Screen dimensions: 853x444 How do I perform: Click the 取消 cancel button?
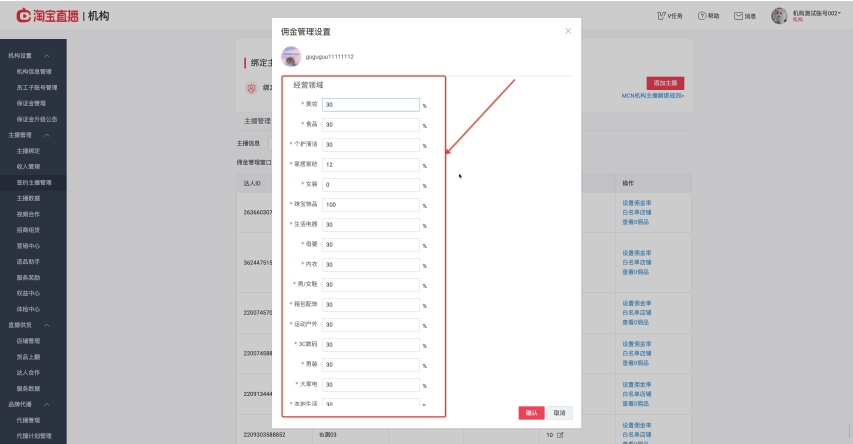(x=559, y=413)
